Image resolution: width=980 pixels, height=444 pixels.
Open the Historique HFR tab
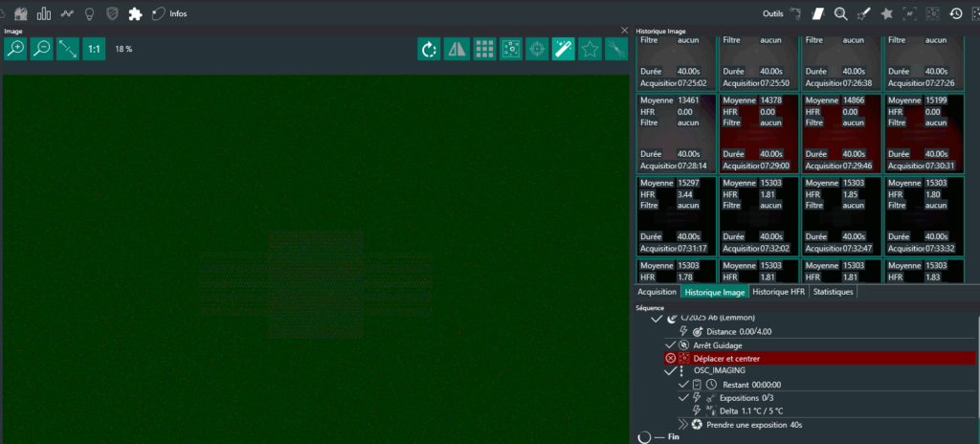[x=778, y=292]
